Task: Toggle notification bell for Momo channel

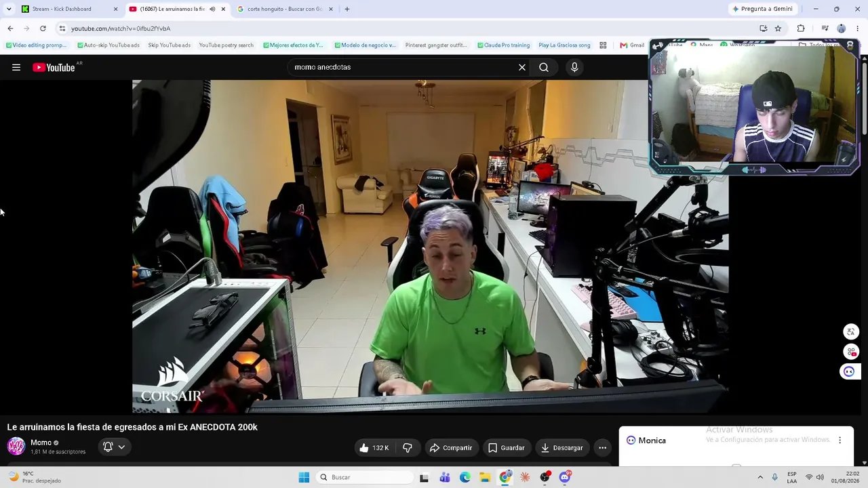Action: [x=108, y=447]
